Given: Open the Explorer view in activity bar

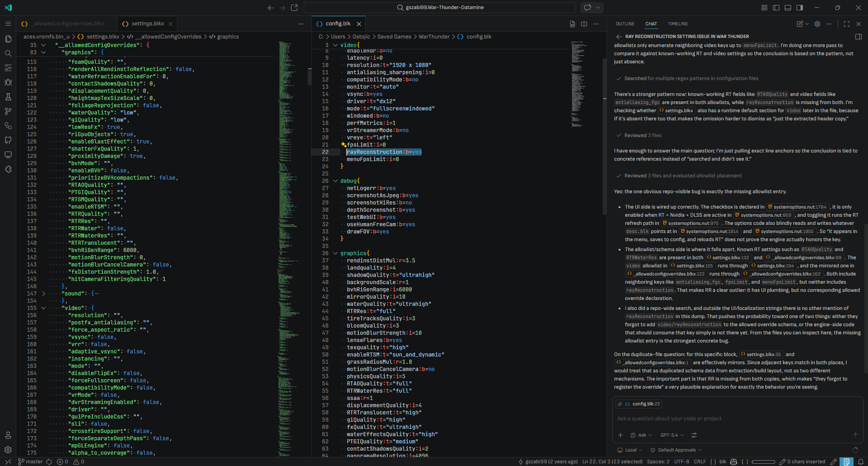Looking at the screenshot, I should [8, 39].
